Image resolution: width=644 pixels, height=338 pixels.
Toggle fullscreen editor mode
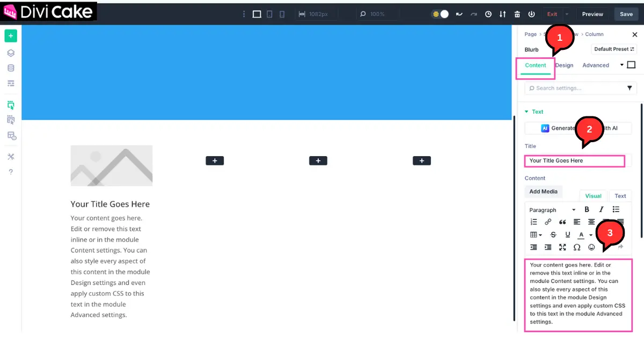pyautogui.click(x=562, y=247)
